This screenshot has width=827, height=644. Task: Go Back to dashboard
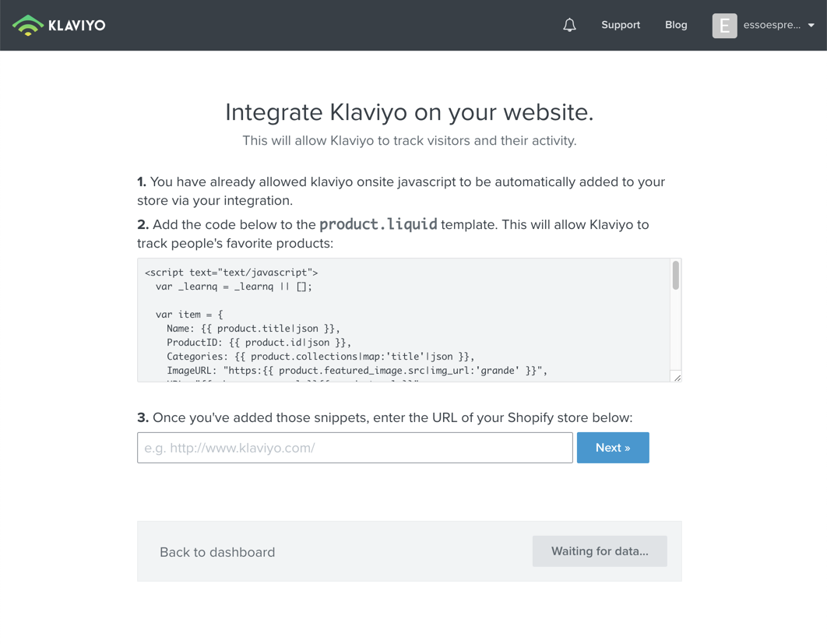217,552
